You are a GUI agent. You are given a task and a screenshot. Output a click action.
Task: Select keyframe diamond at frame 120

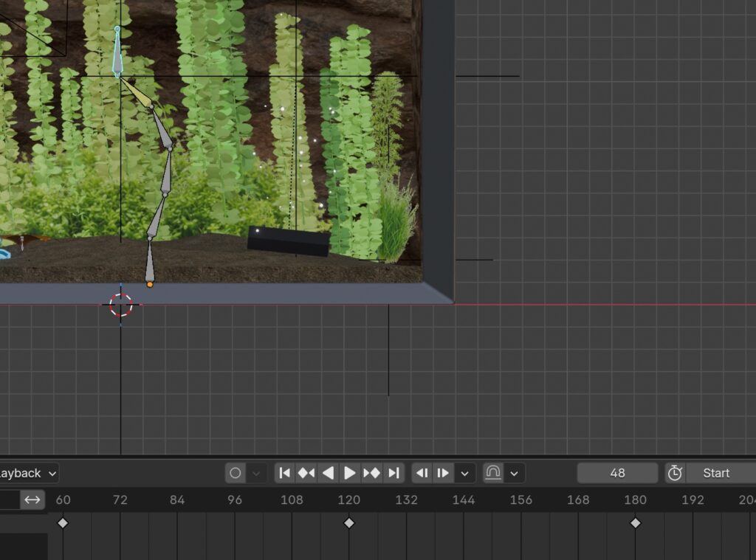tap(349, 523)
